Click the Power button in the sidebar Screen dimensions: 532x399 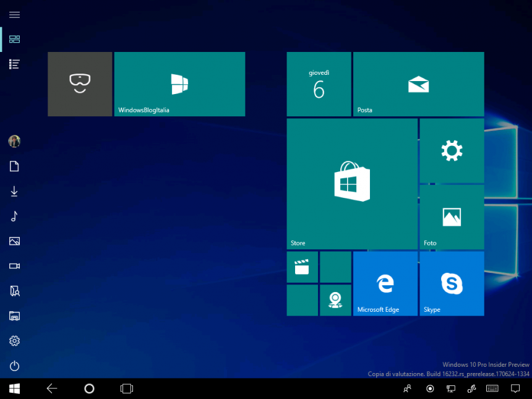tap(14, 366)
